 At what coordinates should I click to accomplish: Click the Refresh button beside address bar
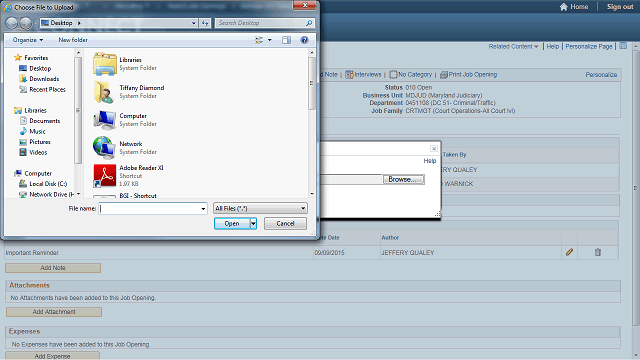[x=205, y=23]
